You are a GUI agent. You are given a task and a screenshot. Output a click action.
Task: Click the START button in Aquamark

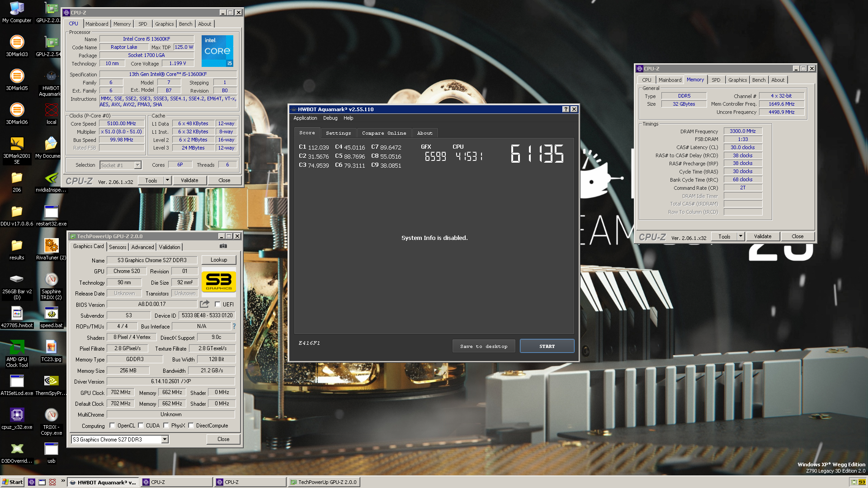547,346
